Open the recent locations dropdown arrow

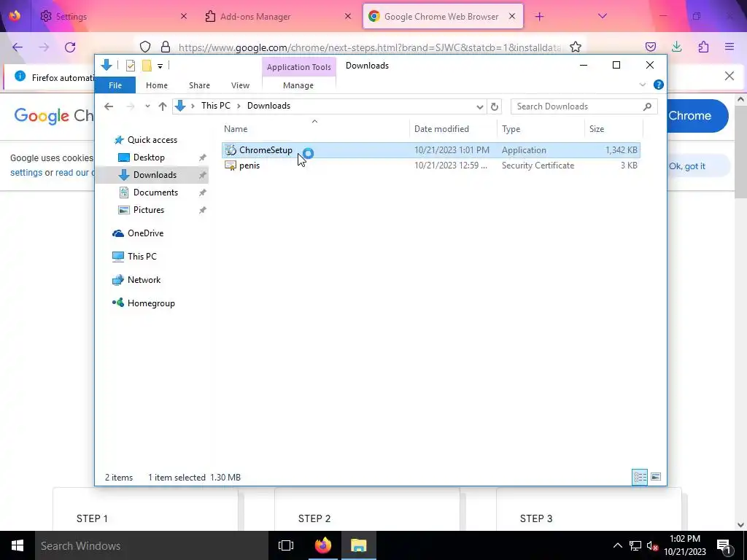click(147, 106)
